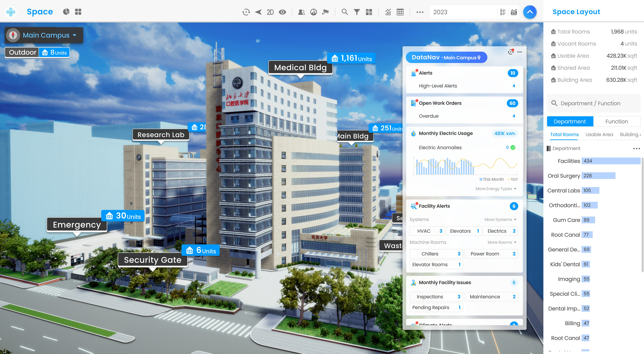Click the HVAC systems alert button
This screenshot has height=354, width=644.
[427, 231]
